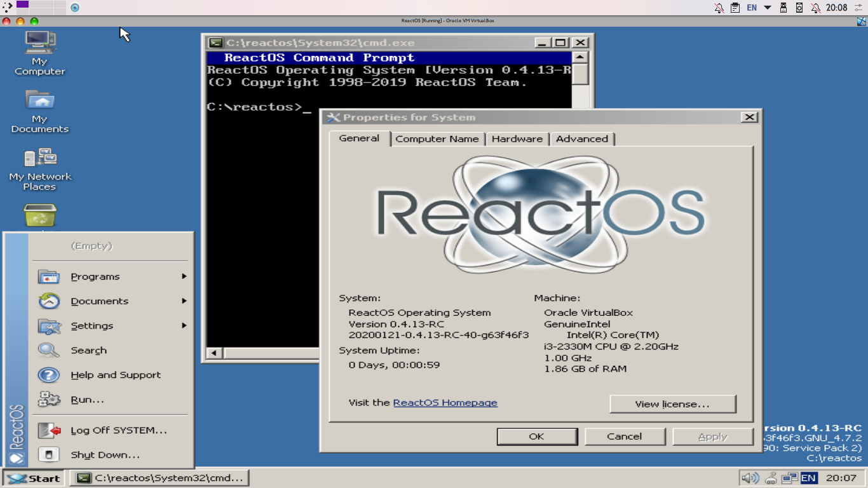Click the crossed-out bell icon beside the clipboard icon

point(719,8)
